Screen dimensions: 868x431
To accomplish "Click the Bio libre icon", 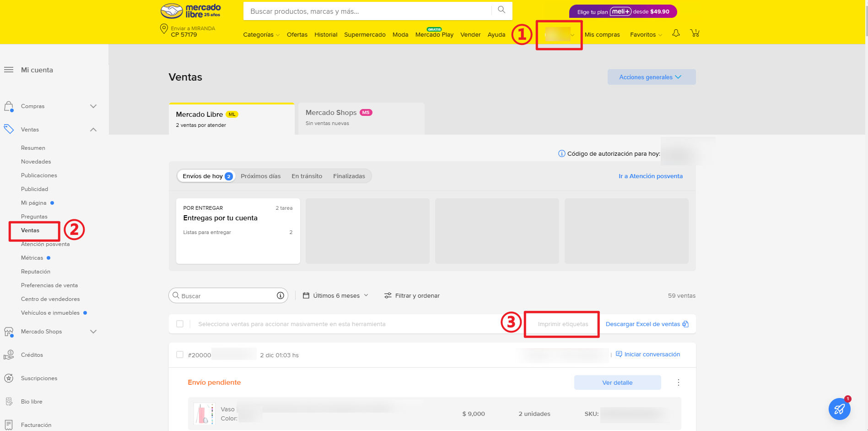I will (9, 402).
